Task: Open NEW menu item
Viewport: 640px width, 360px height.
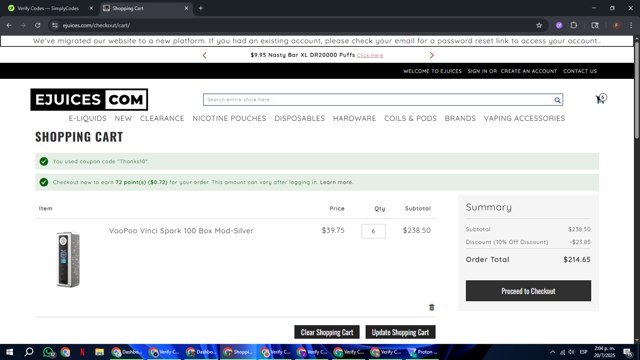Action: (x=123, y=118)
